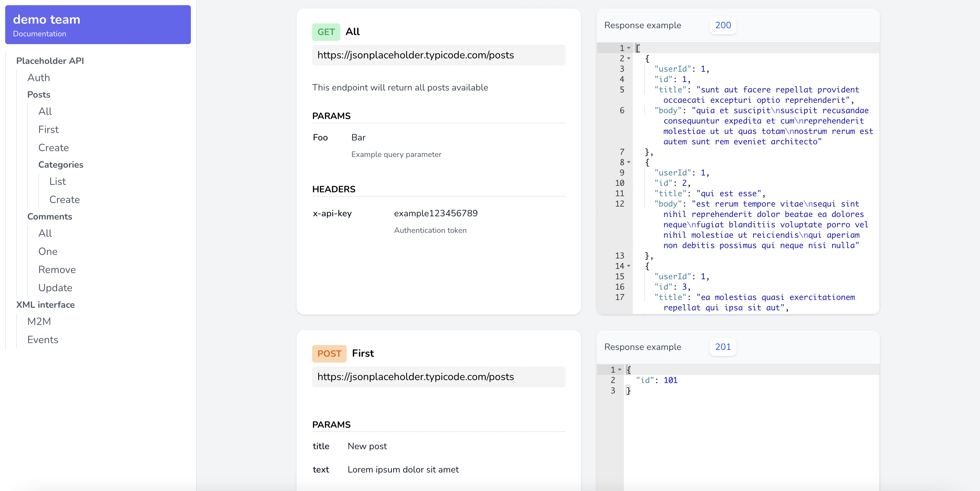Collapse fold arrow on line 2 of response example

coord(629,58)
